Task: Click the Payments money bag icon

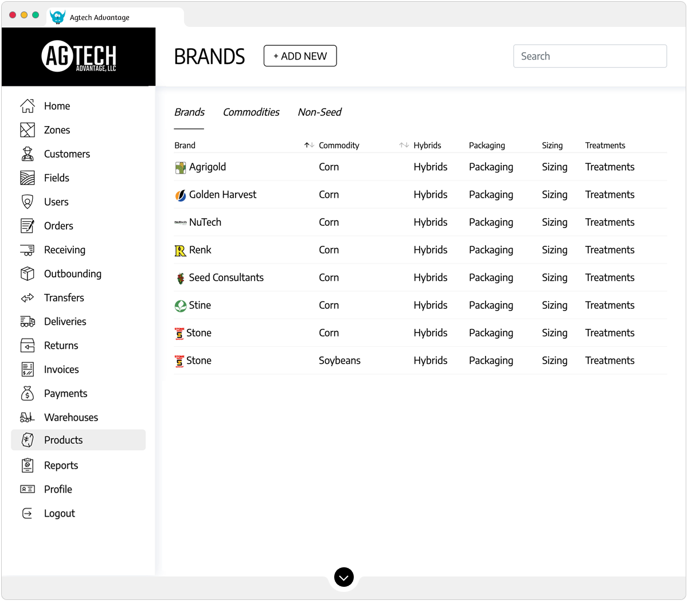Action: pos(28,394)
